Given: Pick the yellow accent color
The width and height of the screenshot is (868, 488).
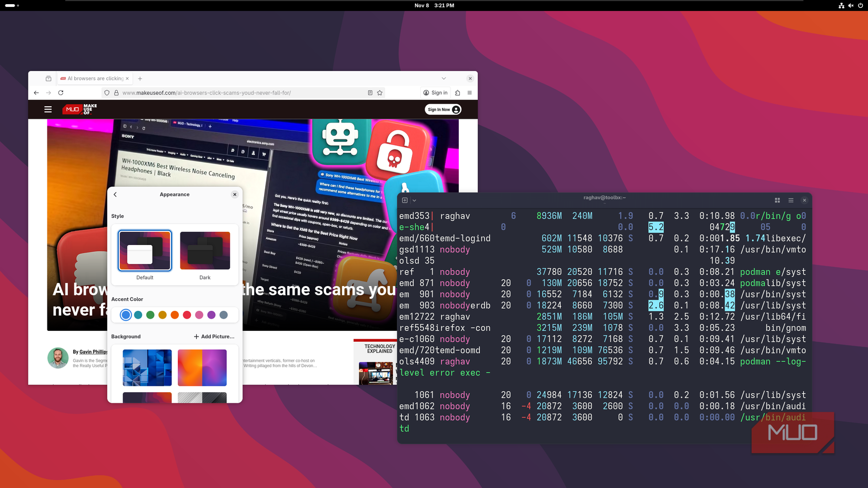Looking at the screenshot, I should [163, 315].
